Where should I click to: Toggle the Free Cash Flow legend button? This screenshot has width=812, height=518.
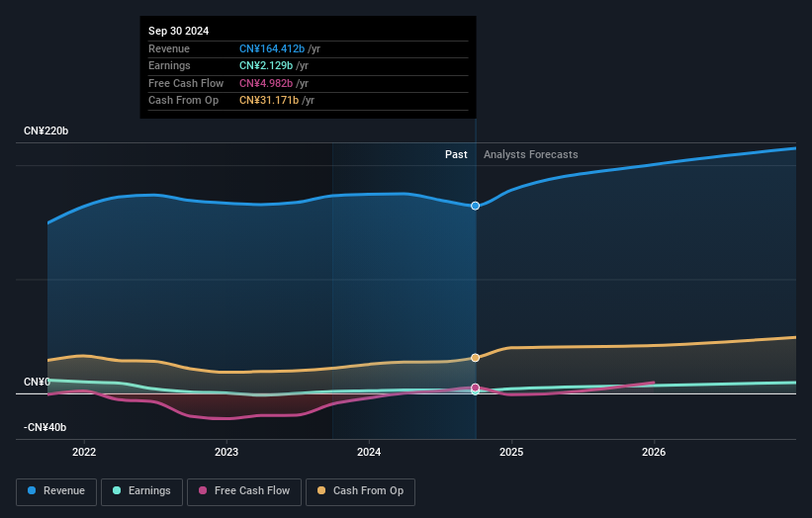(244, 491)
